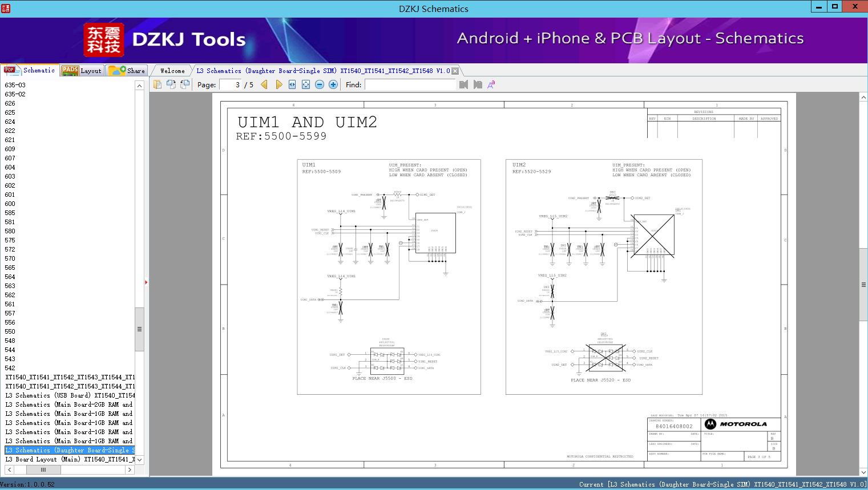Zoom in on the schematic

coord(333,84)
